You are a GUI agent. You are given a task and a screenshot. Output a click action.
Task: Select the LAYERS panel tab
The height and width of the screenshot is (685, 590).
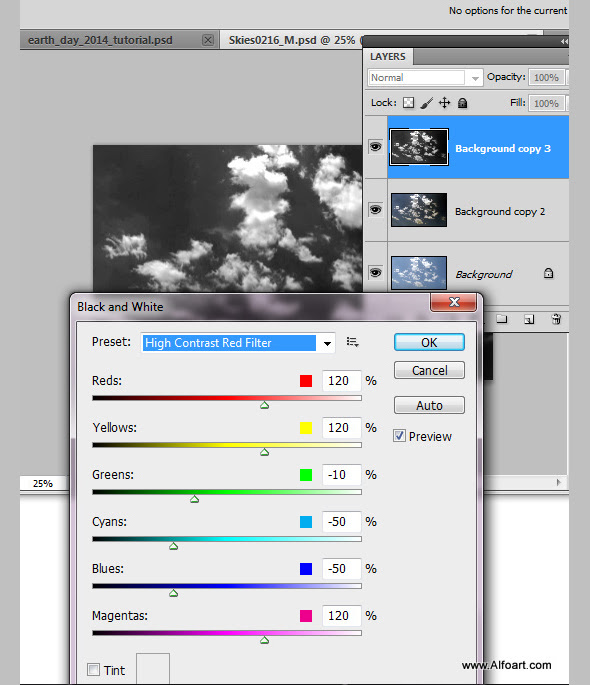[x=388, y=57]
